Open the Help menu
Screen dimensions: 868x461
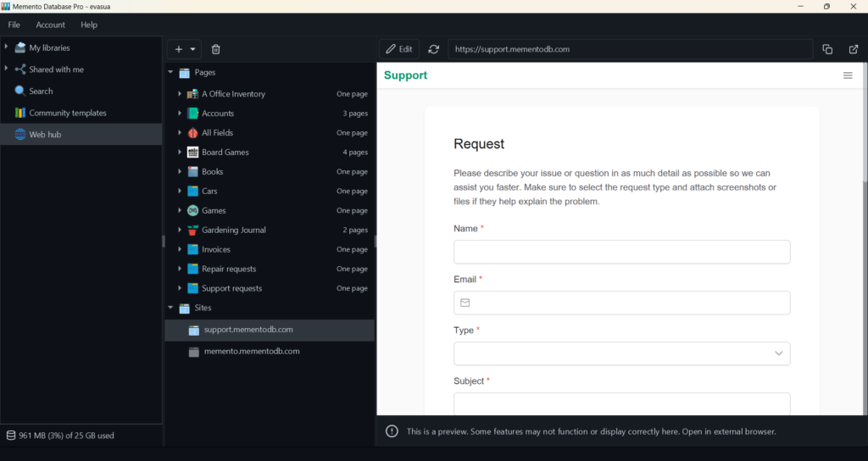tap(88, 25)
